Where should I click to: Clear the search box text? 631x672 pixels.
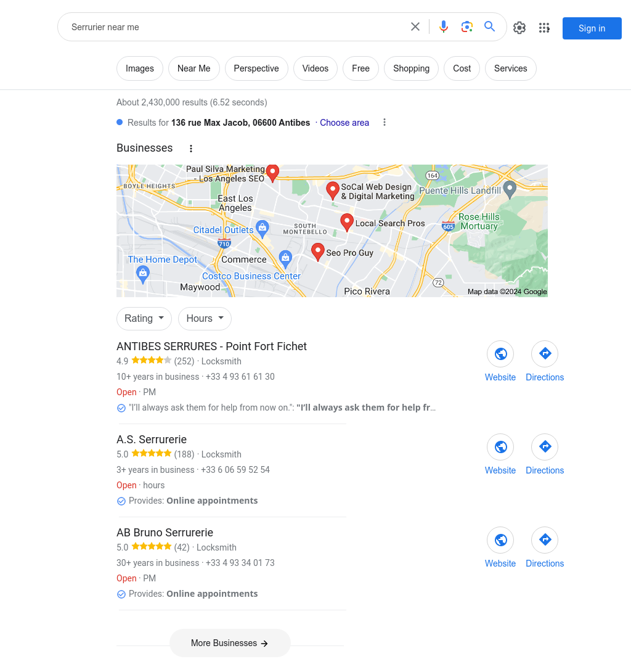pyautogui.click(x=415, y=27)
